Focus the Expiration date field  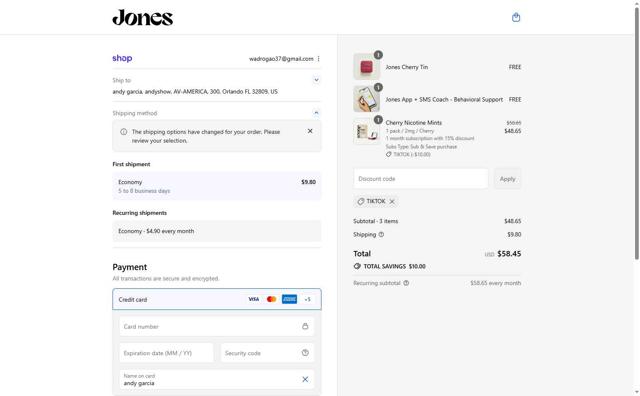[166, 353]
